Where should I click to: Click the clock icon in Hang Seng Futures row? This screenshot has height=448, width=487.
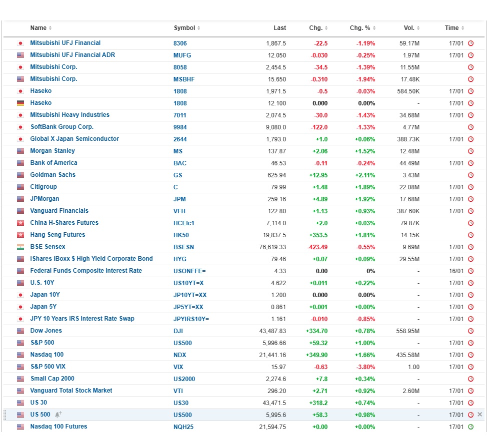click(470, 235)
